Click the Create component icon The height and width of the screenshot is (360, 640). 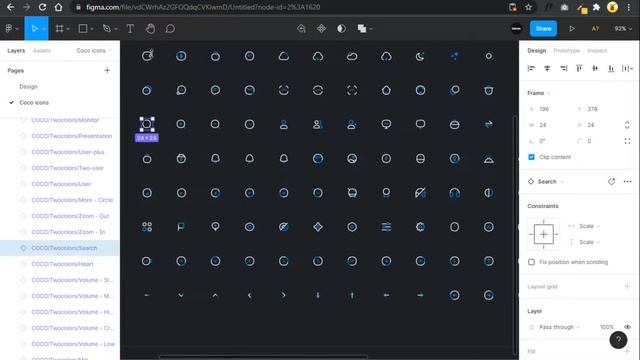click(321, 29)
